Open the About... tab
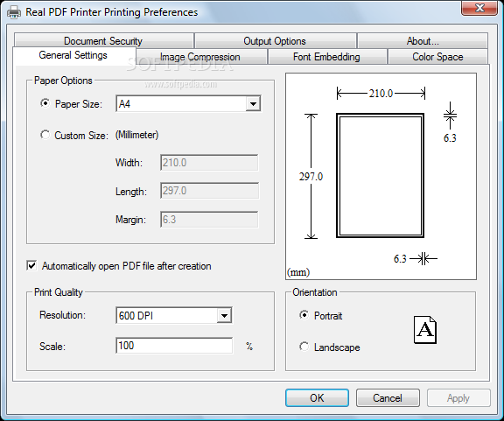 coord(423,41)
